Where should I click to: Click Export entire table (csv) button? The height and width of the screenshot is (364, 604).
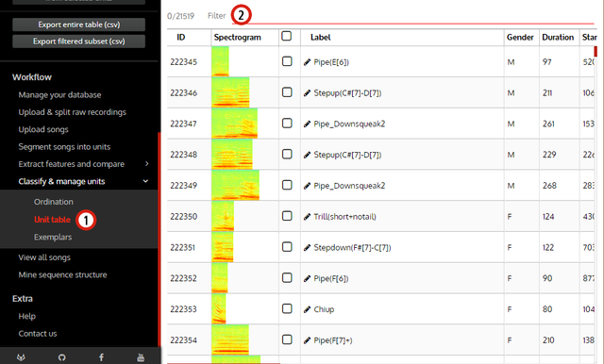click(79, 25)
